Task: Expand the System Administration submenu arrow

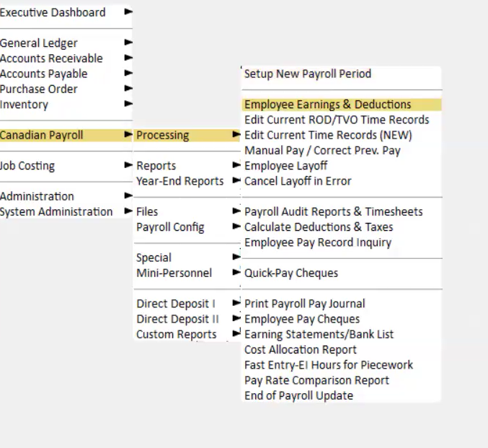Action: pos(128,211)
